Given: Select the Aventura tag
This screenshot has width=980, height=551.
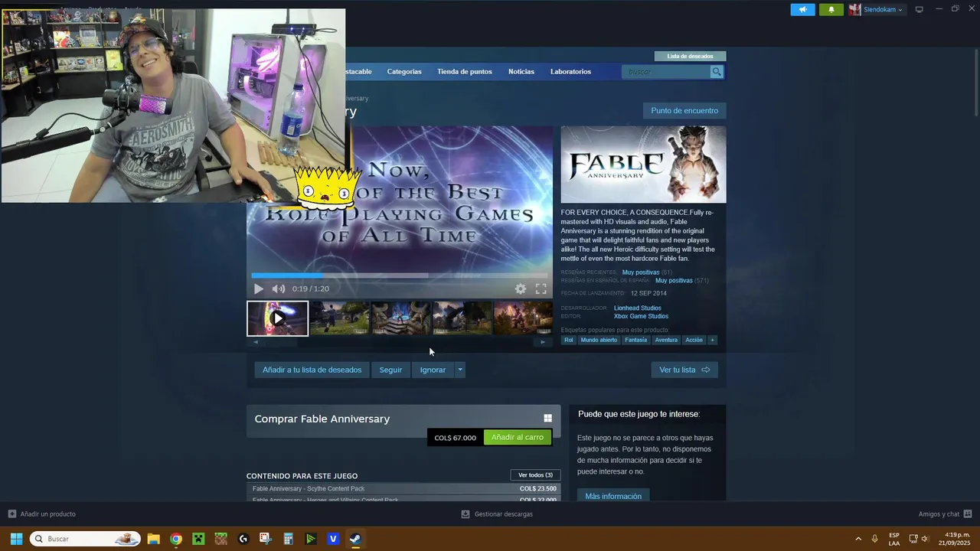Looking at the screenshot, I should point(666,340).
